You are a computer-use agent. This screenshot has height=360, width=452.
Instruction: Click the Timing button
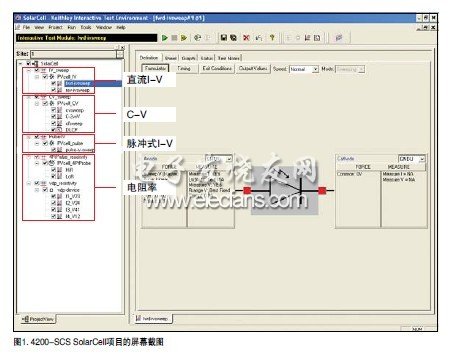pos(184,68)
